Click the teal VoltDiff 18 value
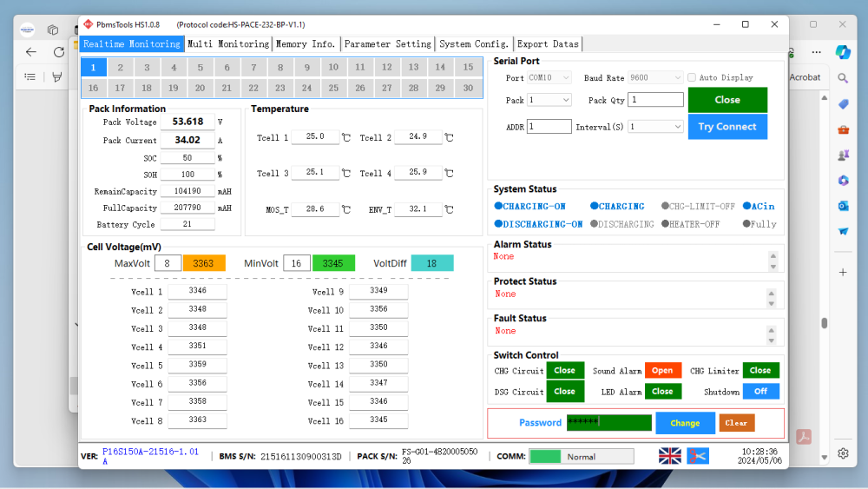The image size is (868, 489). coord(431,263)
